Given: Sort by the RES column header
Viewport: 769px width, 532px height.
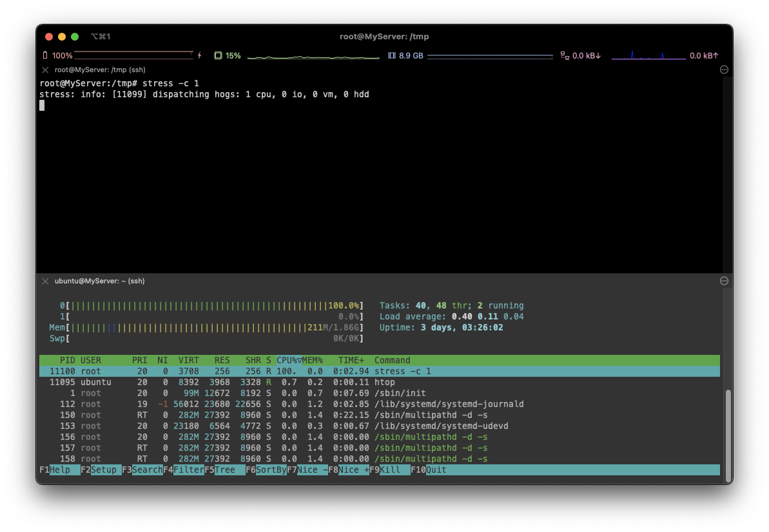Looking at the screenshot, I should 222,360.
